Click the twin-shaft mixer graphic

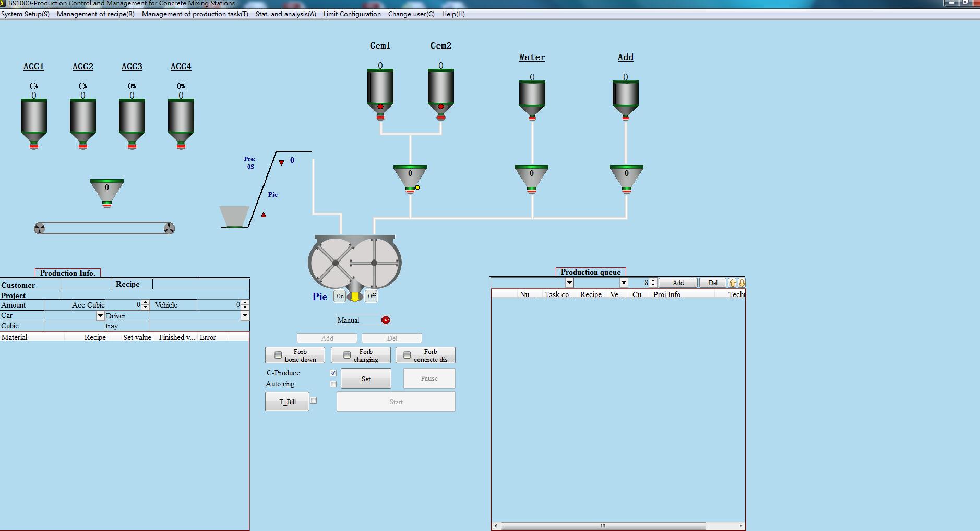click(355, 263)
